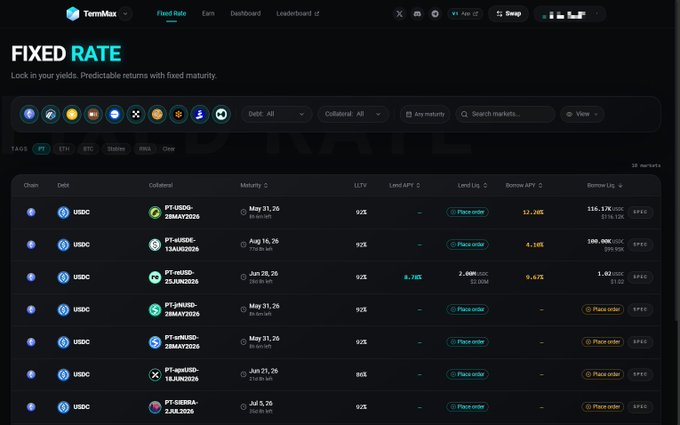Filter by the blue stairs chain icon

(199, 114)
